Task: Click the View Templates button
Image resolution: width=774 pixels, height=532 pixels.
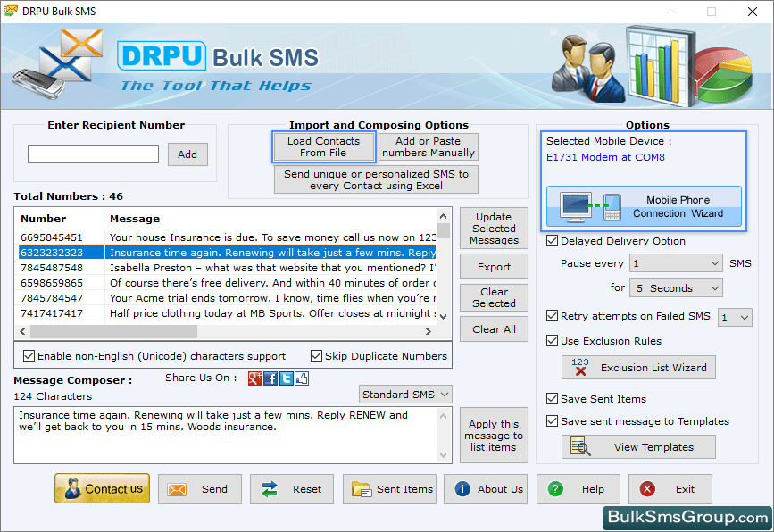Action: [x=638, y=446]
